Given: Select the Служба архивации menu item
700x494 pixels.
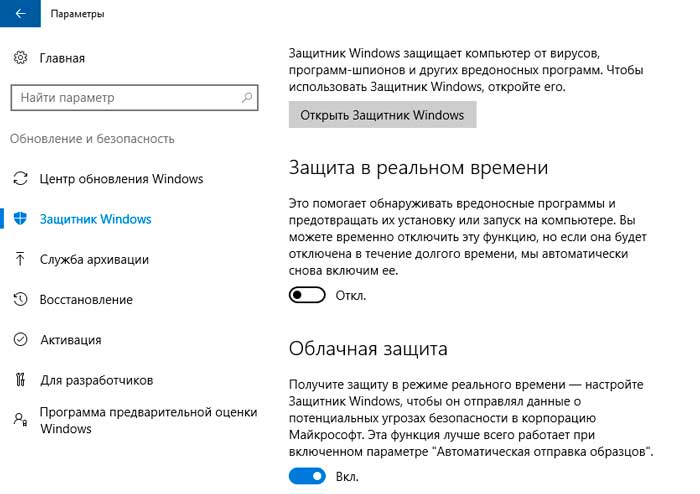Looking at the screenshot, I should tap(94, 259).
